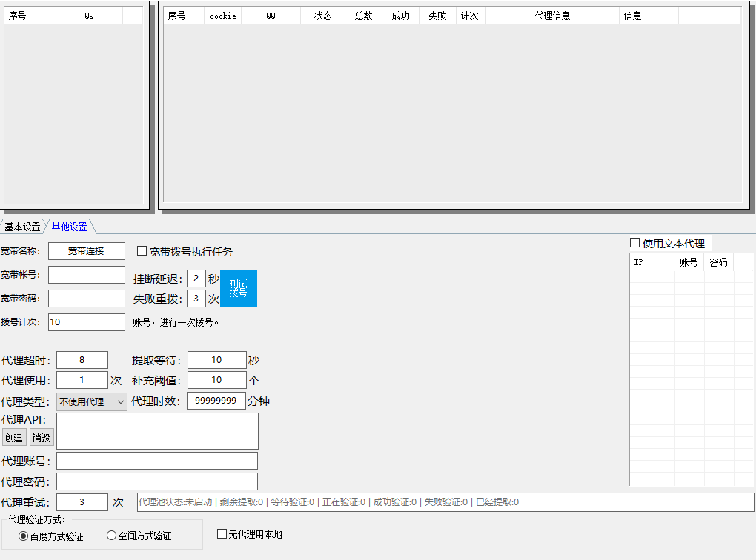
Task: Focus the 宽带密码 input field
Action: [86, 299]
